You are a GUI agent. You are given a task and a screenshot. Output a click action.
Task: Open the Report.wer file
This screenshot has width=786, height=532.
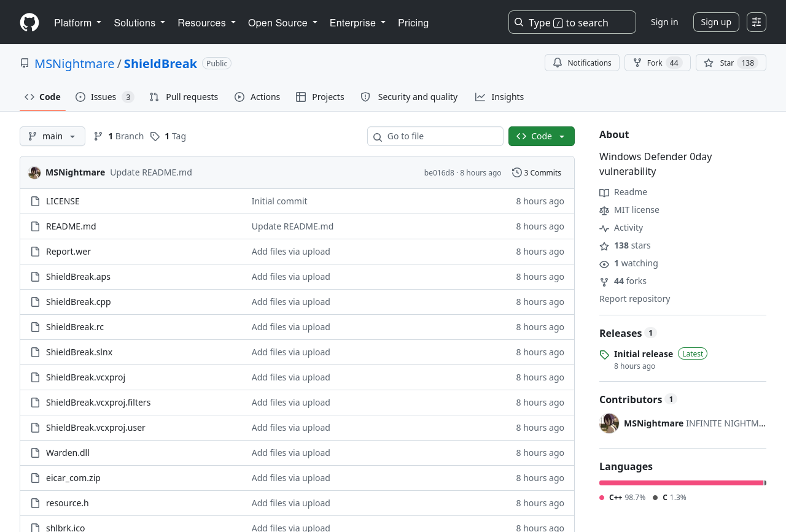click(68, 252)
